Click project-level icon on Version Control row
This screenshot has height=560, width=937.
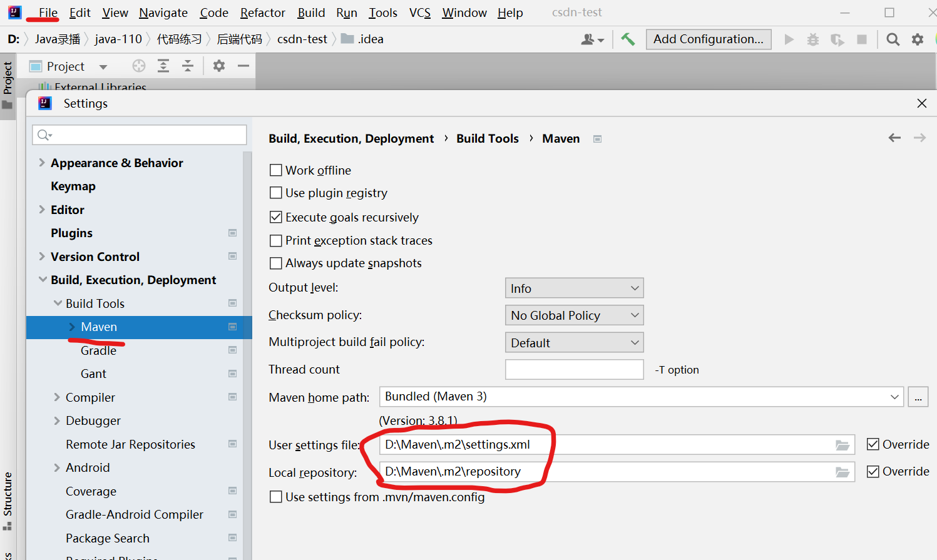(x=233, y=256)
